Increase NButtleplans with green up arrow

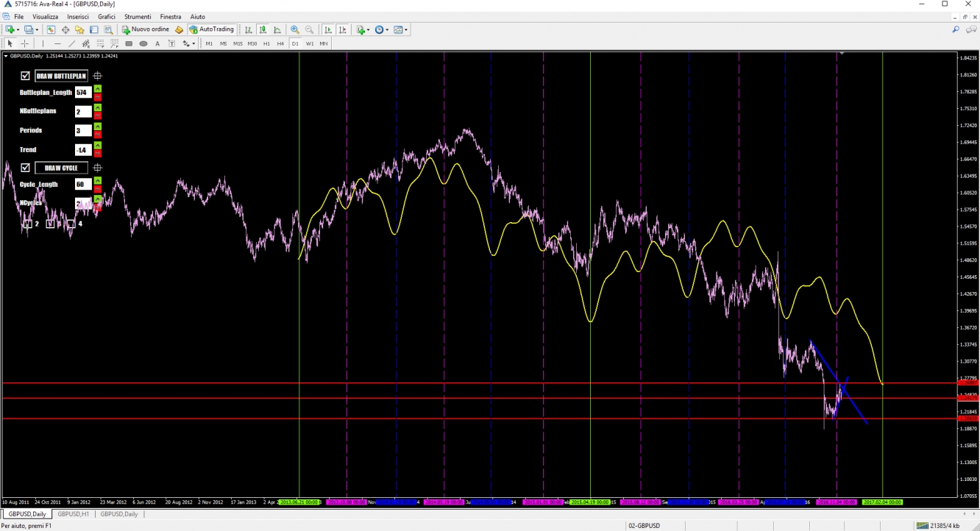(x=98, y=108)
